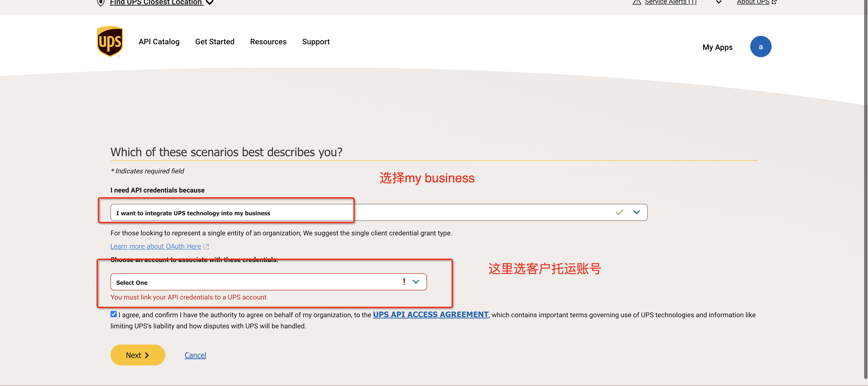The image size is (868, 386).
Task: Click the service alerts warning icon
Action: [637, 2]
